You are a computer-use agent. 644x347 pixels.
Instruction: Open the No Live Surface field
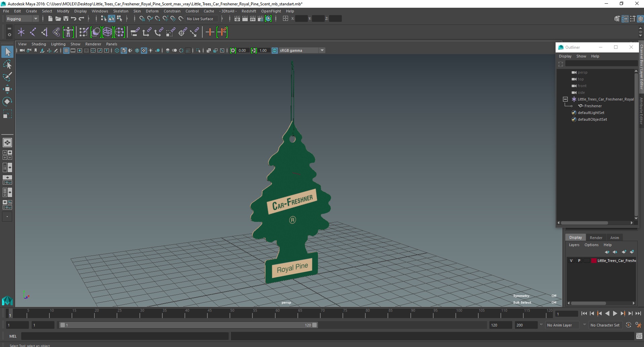202,19
